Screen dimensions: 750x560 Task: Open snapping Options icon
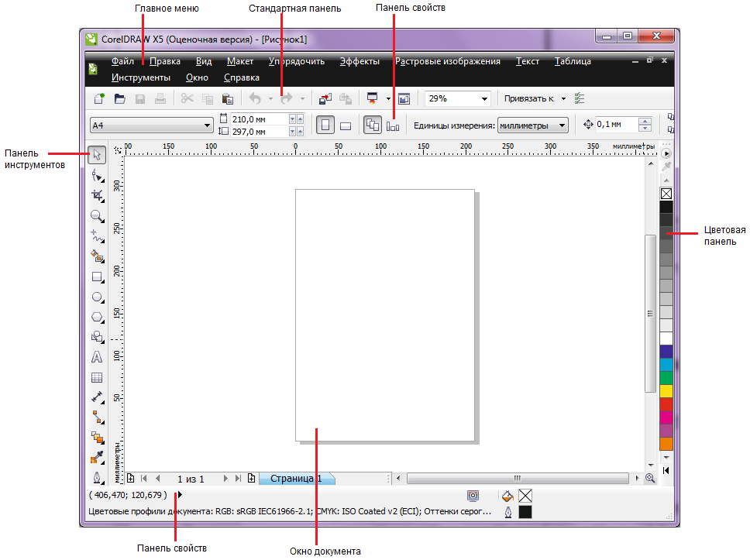click(x=580, y=98)
